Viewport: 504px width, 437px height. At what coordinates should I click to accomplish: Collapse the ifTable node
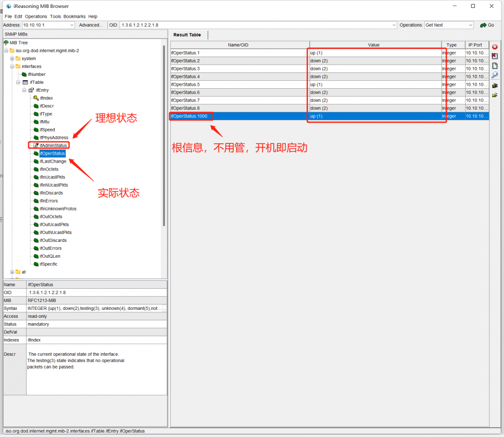pyautogui.click(x=18, y=82)
